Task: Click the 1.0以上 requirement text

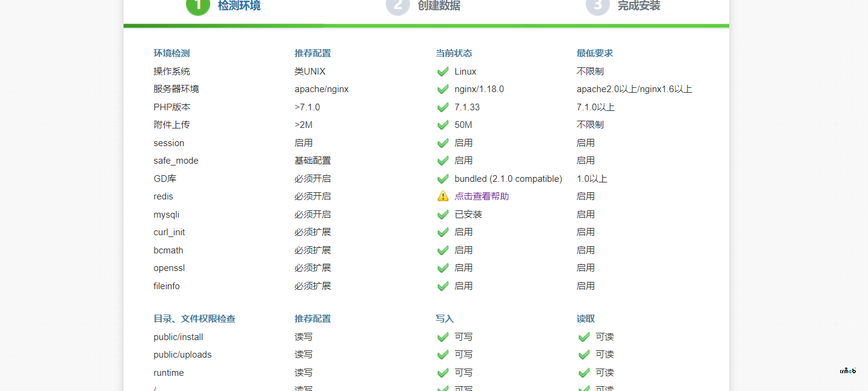Action: tap(592, 179)
